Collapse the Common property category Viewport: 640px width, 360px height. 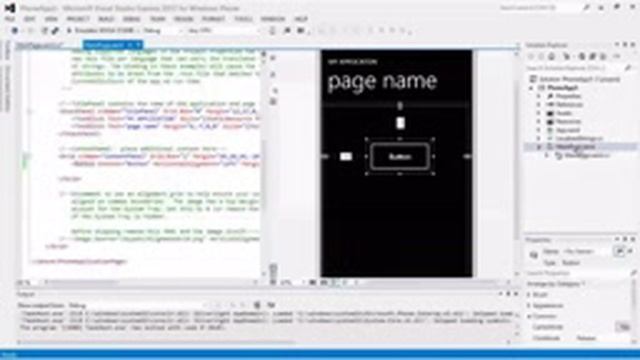coord(529,316)
